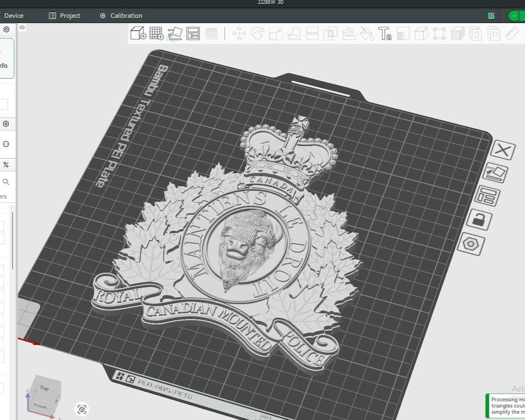This screenshot has height=420, width=525.
Task: Remove plate using X icon beside plate
Action: click(x=503, y=150)
